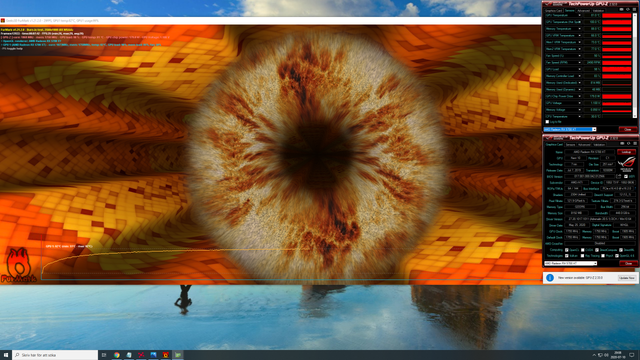
Task: Open the Fan Speed (RPM) sensor dropdown
Action: pyautogui.click(x=579, y=62)
